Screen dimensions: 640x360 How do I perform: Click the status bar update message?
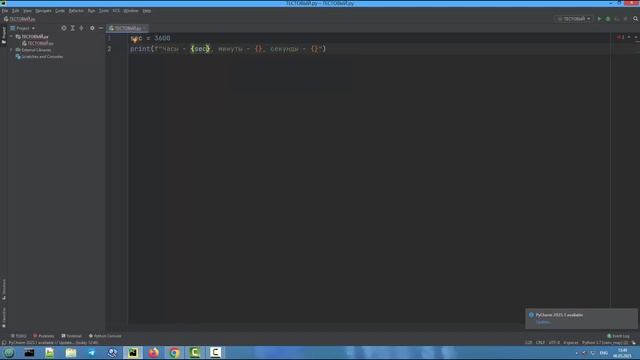point(53,342)
